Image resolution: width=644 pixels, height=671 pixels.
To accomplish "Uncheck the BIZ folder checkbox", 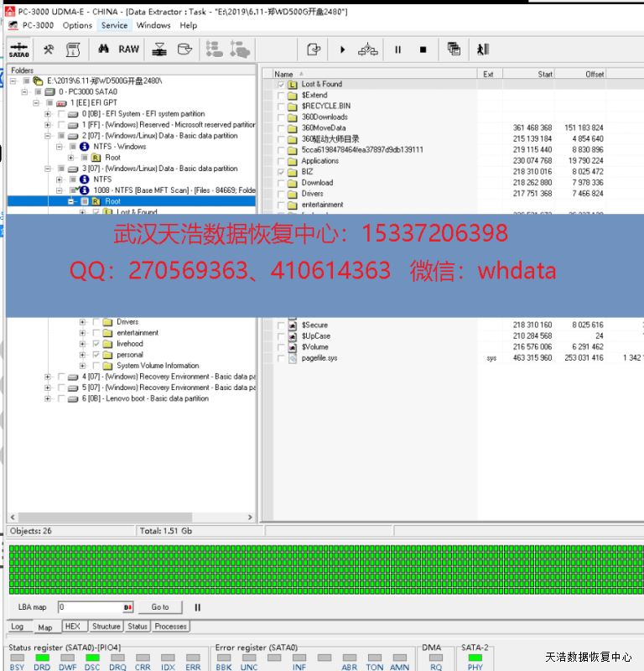I will coord(281,172).
